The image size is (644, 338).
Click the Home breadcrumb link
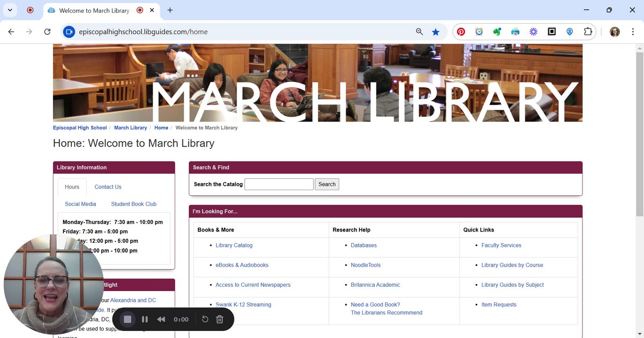tap(161, 128)
